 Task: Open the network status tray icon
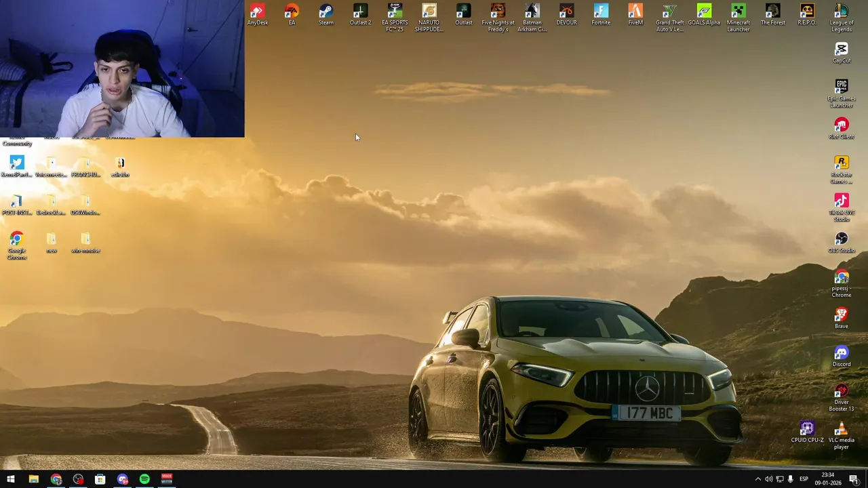click(x=779, y=479)
